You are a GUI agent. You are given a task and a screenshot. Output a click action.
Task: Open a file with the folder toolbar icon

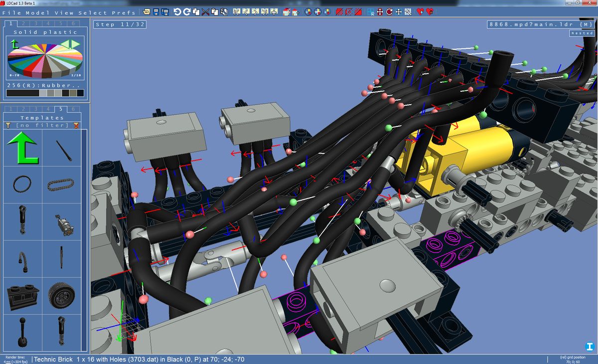click(146, 11)
